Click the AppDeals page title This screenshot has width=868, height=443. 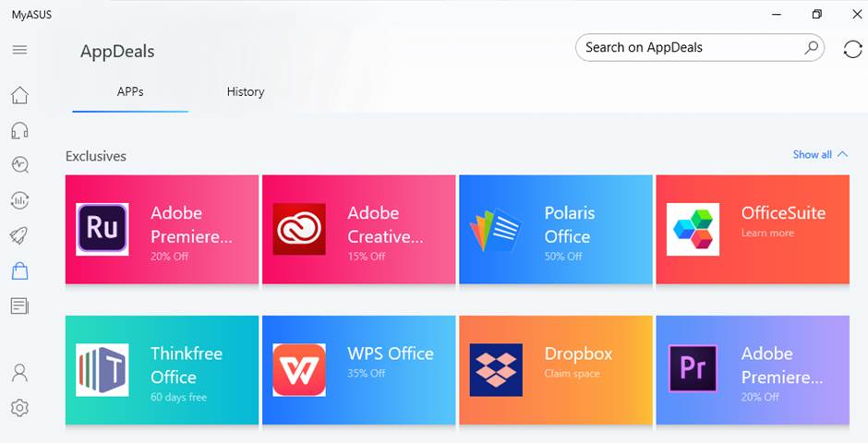117,52
